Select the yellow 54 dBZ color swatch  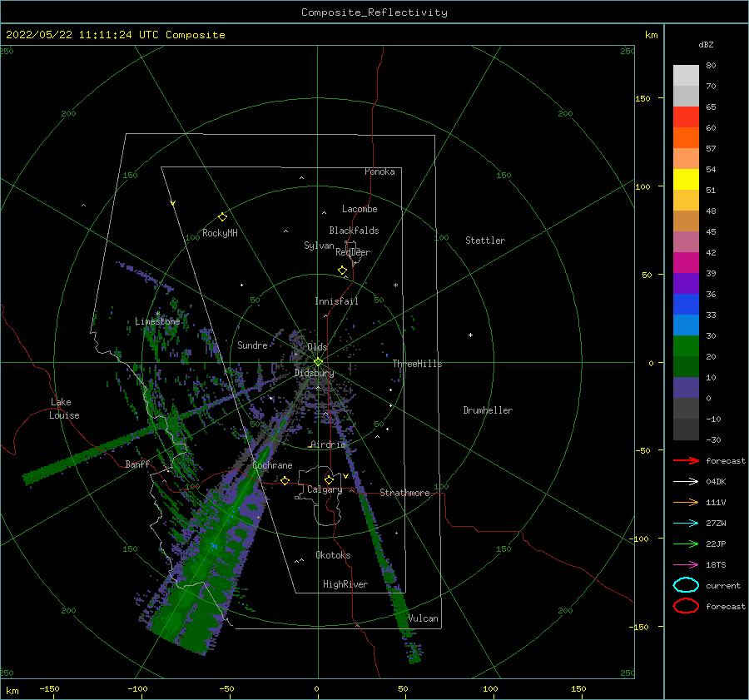(x=686, y=180)
